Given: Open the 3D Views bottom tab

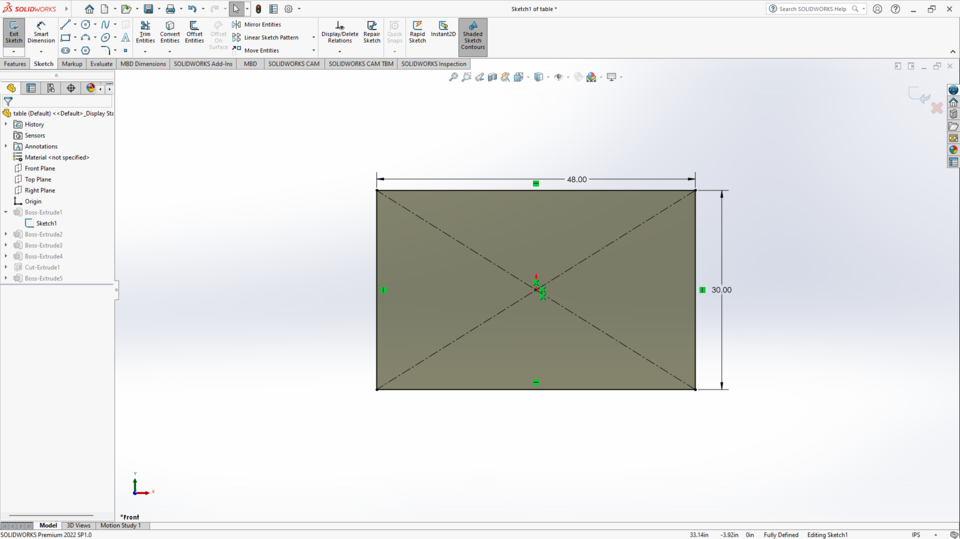Looking at the screenshot, I should tap(78, 525).
